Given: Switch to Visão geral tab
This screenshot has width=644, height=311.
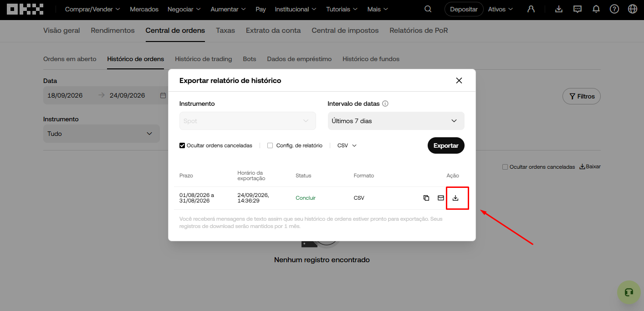Looking at the screenshot, I should 61,31.
